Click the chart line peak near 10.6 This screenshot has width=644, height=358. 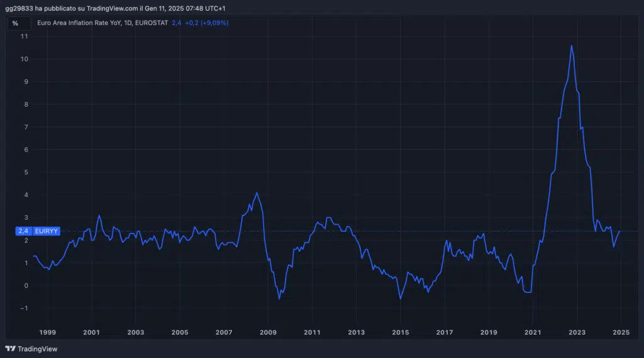(x=571, y=45)
